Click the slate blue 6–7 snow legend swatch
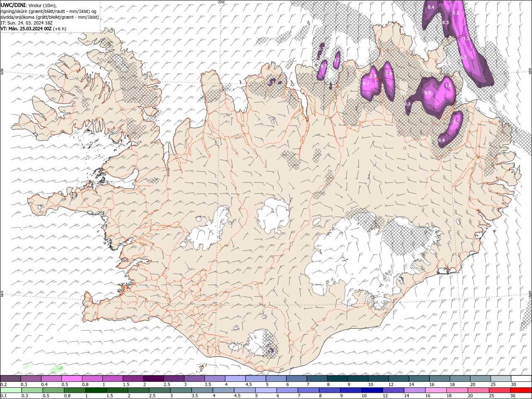Viewport: 532px width, 399px height. pos(297,379)
